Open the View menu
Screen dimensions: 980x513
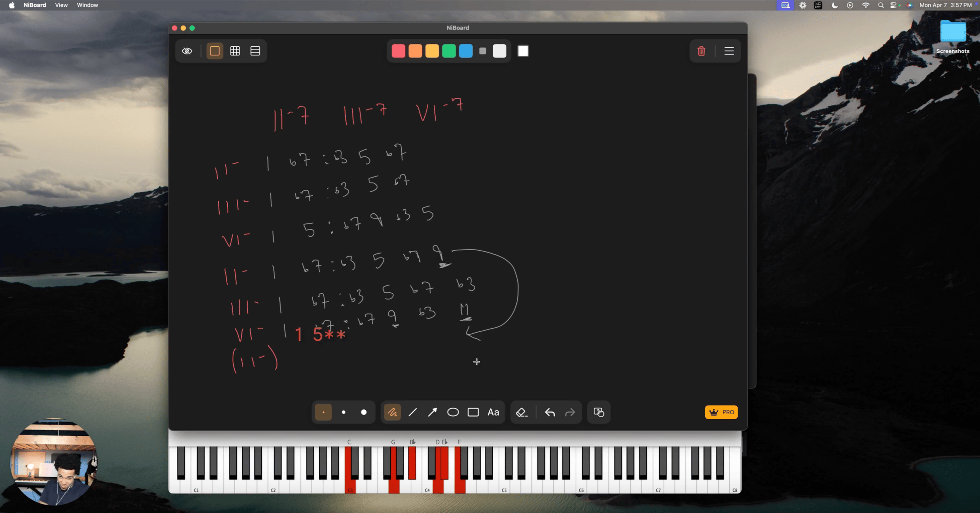(61, 5)
